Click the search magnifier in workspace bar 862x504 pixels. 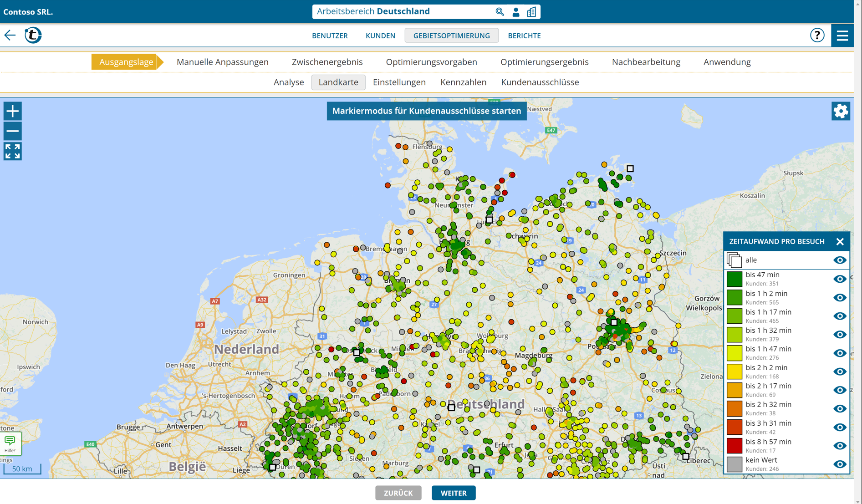(x=500, y=12)
